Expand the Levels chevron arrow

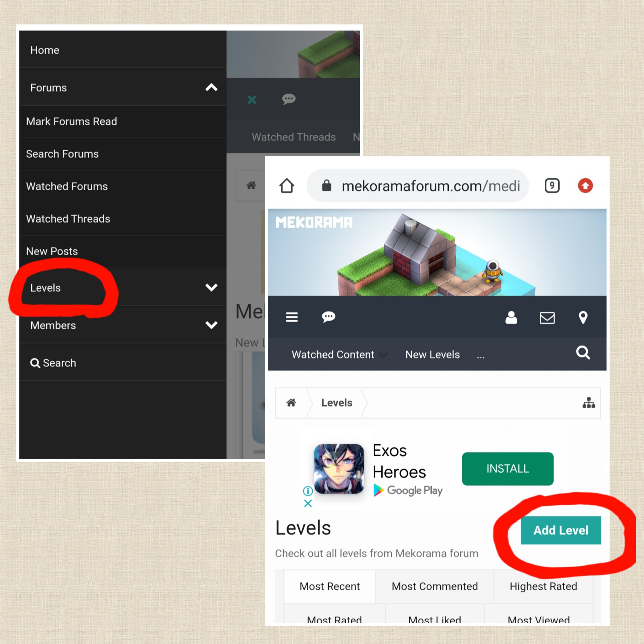pos(211,287)
